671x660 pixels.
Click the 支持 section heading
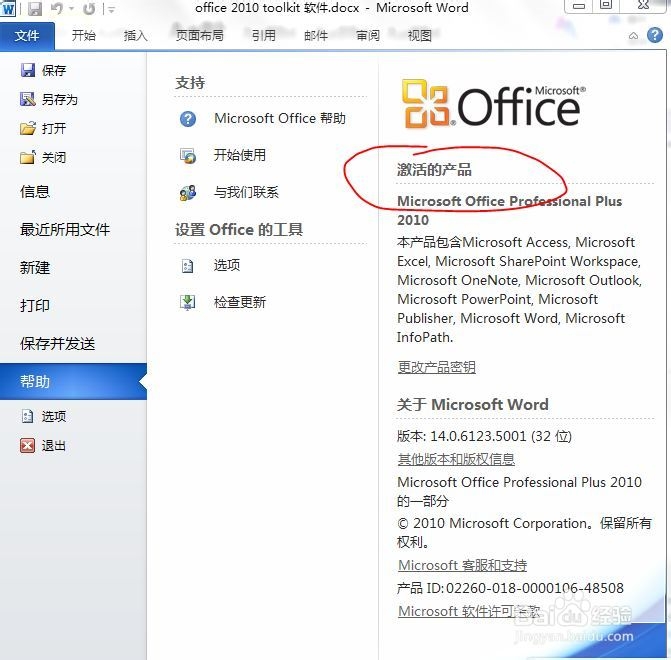point(190,83)
